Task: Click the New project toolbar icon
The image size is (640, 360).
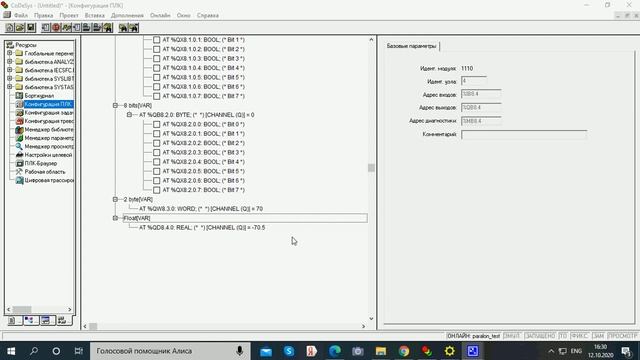Action: (x=9, y=28)
